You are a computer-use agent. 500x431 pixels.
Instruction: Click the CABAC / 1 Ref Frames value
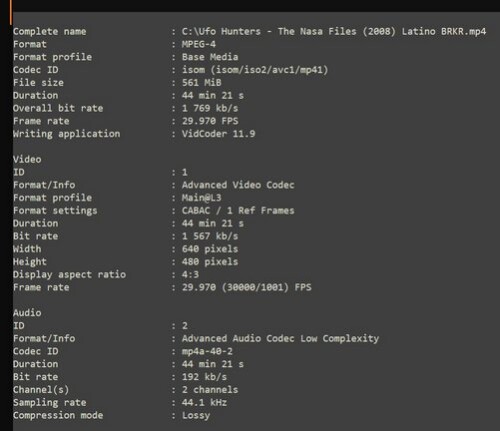click(238, 211)
